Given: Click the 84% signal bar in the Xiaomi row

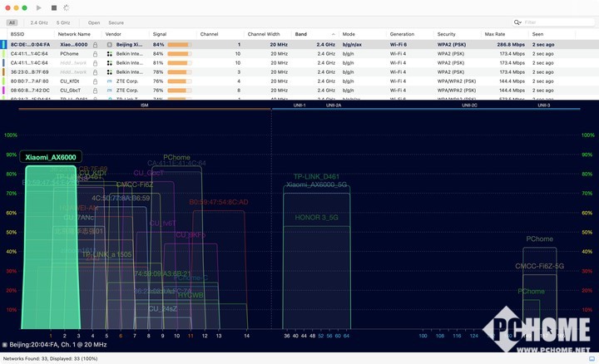Looking at the screenshot, I should [x=180, y=45].
